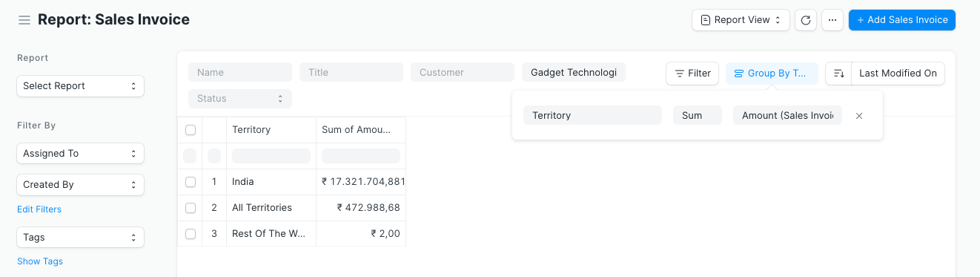Screen dimensions: 980x277
Task: Open Group By Territory settings
Action: 772,73
